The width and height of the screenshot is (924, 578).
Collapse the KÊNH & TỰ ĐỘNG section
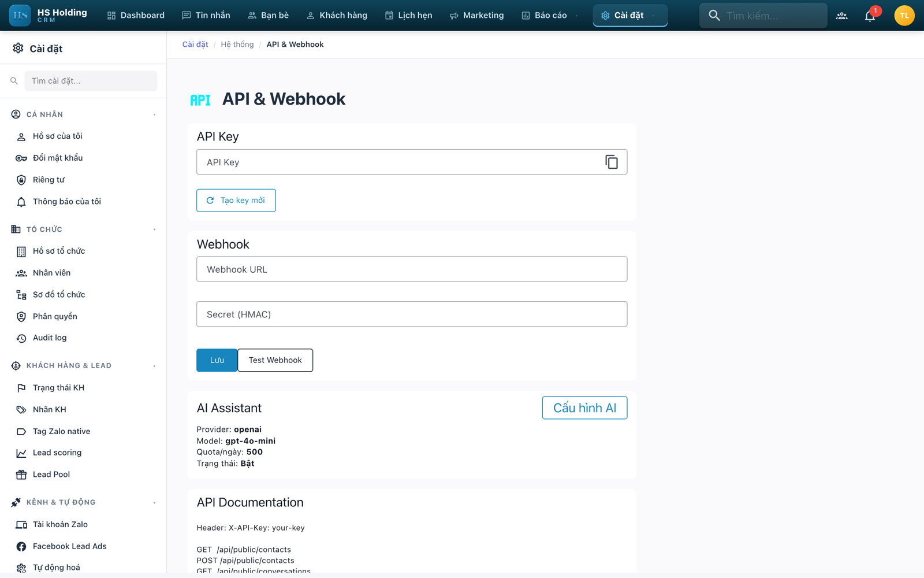pyautogui.click(x=154, y=503)
